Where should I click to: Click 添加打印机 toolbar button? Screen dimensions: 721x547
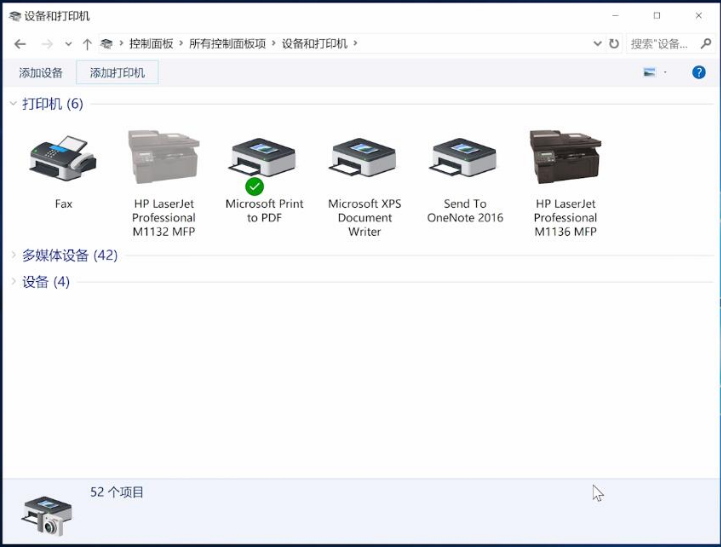coord(117,73)
